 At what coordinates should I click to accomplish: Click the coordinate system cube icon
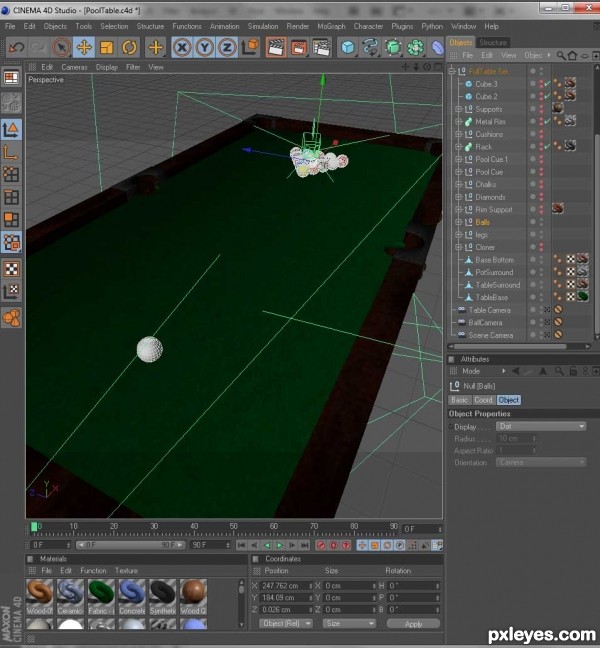[250, 48]
